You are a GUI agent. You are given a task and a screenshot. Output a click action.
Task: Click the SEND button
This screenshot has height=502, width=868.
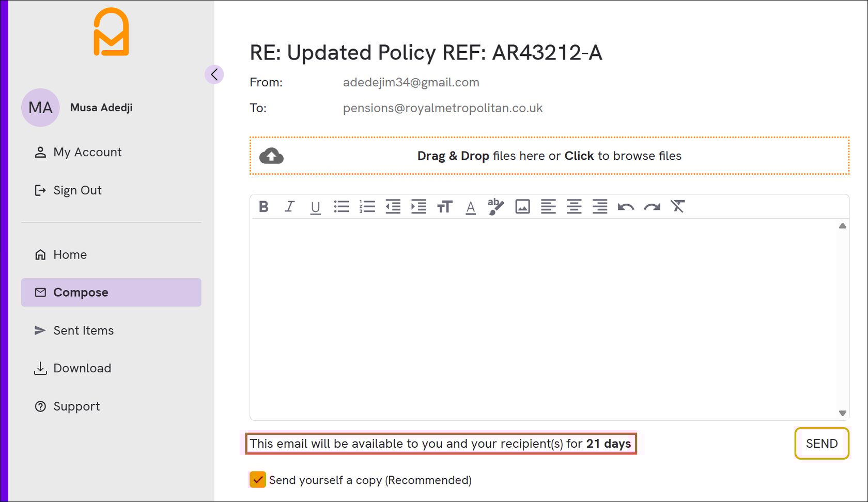click(821, 444)
